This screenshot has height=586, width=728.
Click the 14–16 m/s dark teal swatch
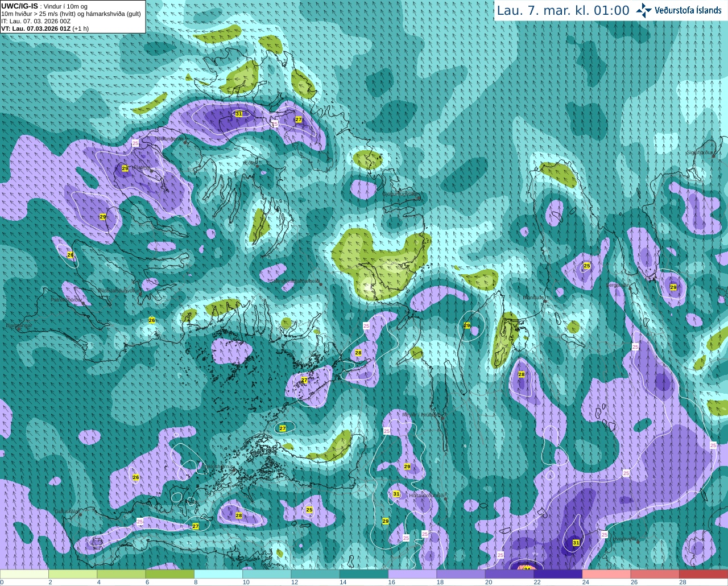click(364, 574)
